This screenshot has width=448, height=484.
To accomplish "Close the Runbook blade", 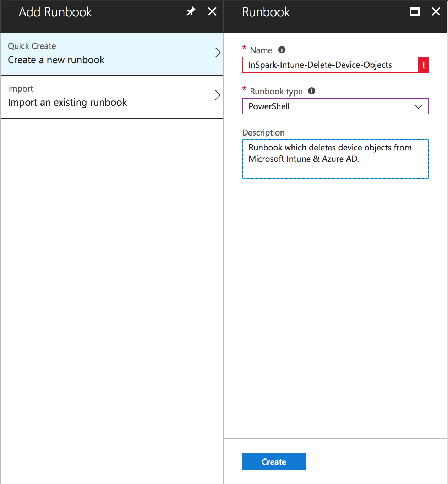I will point(436,12).
